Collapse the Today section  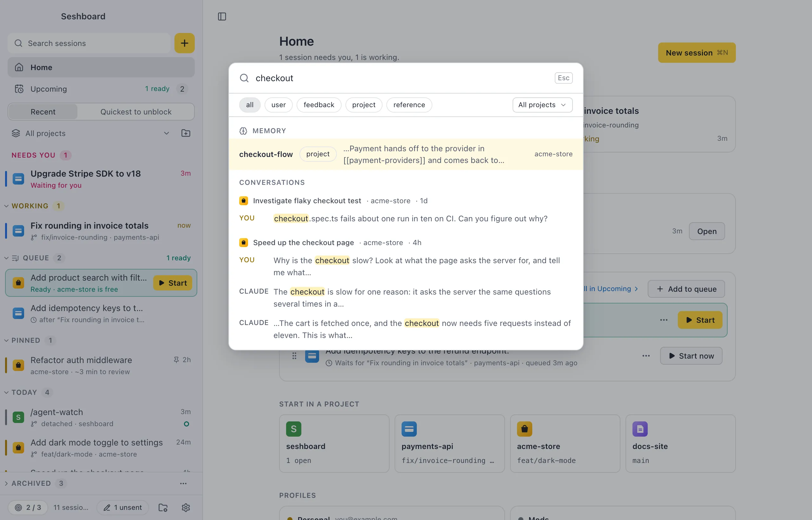[6, 392]
